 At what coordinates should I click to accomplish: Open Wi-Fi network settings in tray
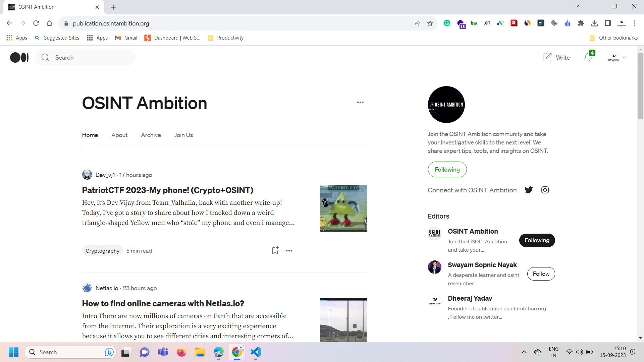(x=569, y=352)
